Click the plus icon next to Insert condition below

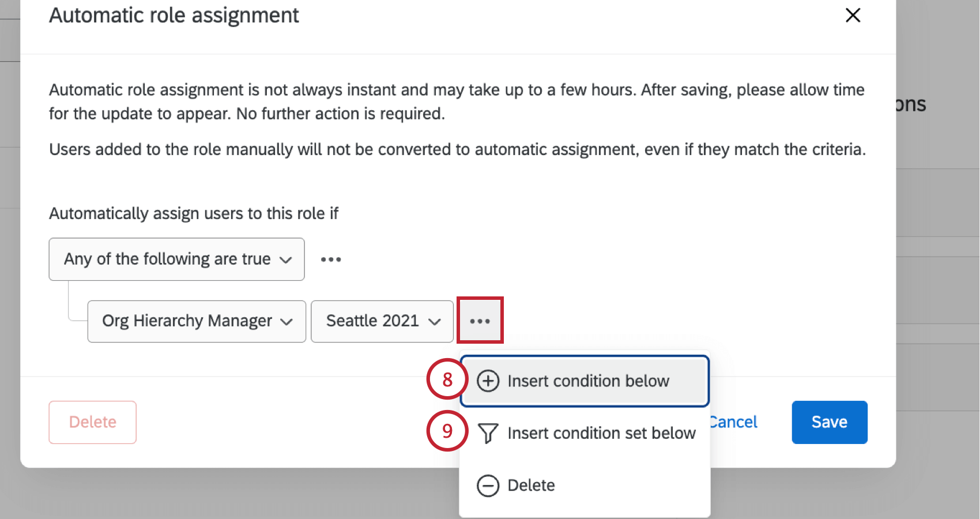coord(488,381)
